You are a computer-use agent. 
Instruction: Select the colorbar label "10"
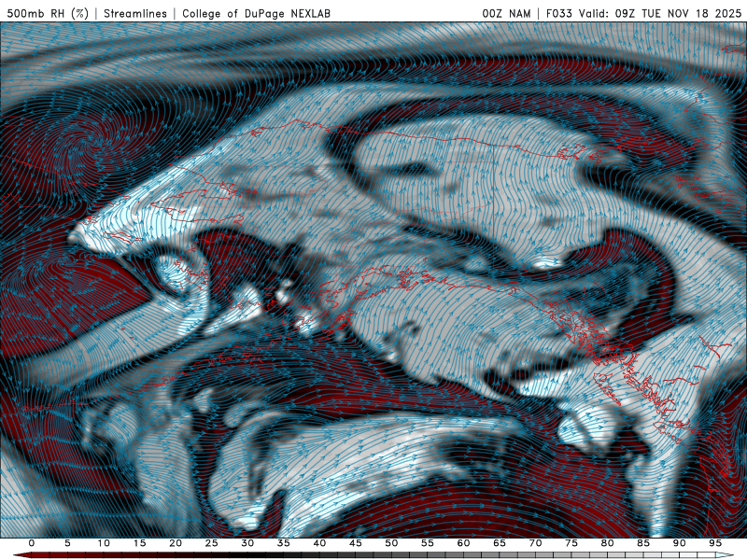pos(104,543)
